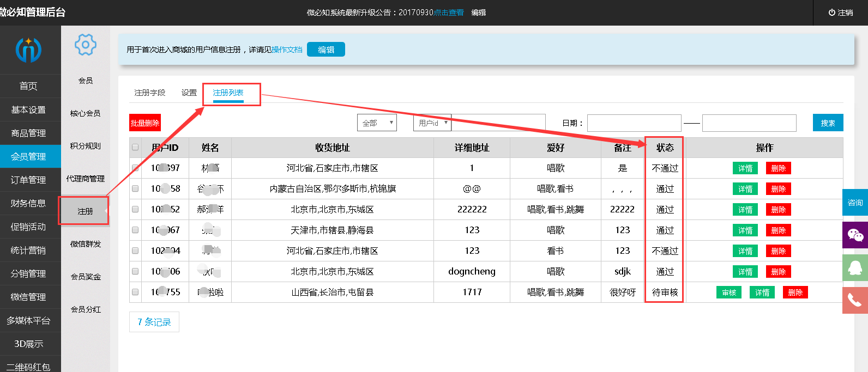Open the 用户id search type dropdown

pos(432,123)
